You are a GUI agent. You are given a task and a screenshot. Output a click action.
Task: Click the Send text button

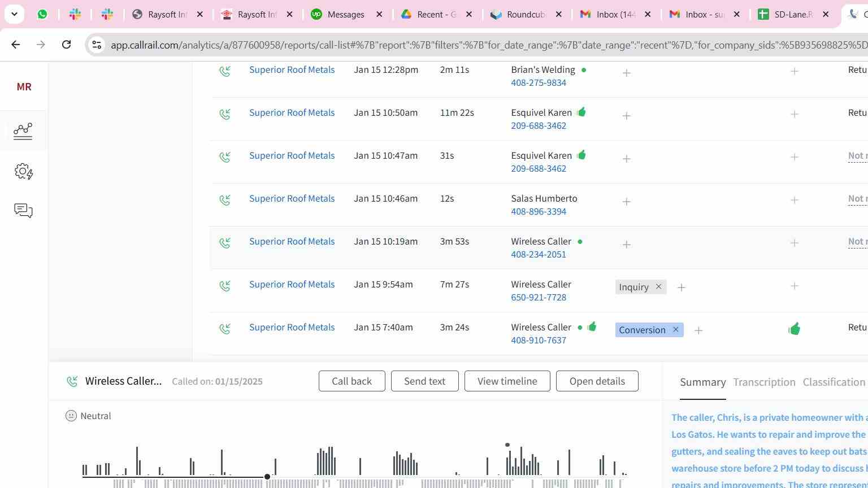click(x=424, y=381)
